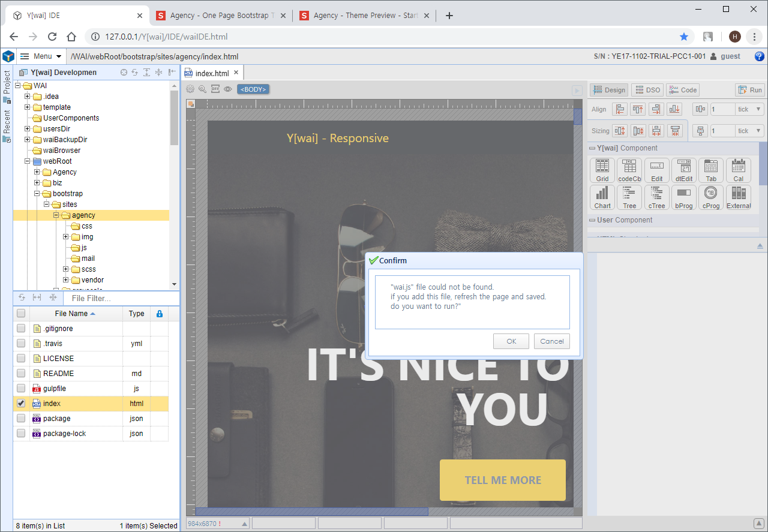Viewport: 768px width, 532px height.
Task: Click the Tab component icon
Action: (x=711, y=170)
